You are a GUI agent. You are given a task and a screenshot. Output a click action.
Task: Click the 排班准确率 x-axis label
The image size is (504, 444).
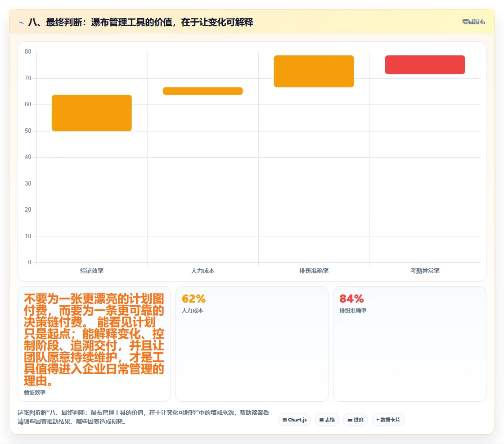[314, 271]
